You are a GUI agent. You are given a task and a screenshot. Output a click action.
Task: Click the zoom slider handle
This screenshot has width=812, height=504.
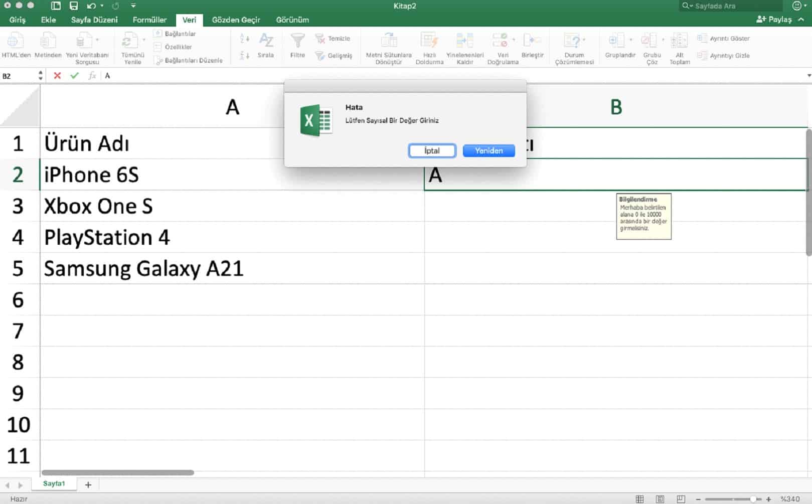point(753,499)
